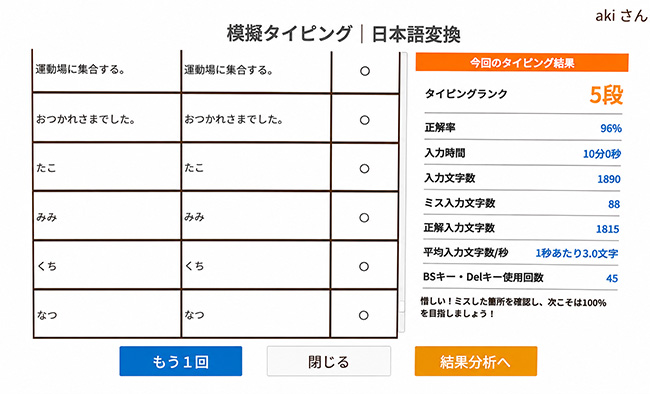Select the 96% accuracy value

(x=611, y=128)
